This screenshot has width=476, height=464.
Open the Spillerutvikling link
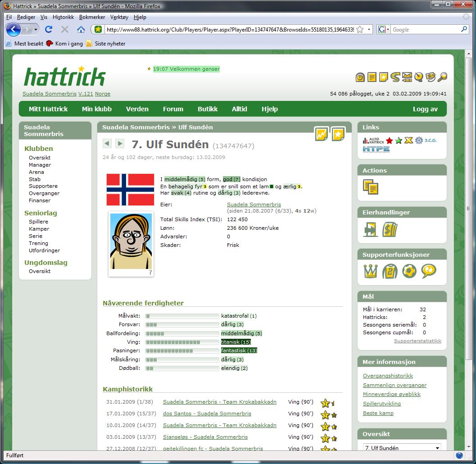(381, 404)
